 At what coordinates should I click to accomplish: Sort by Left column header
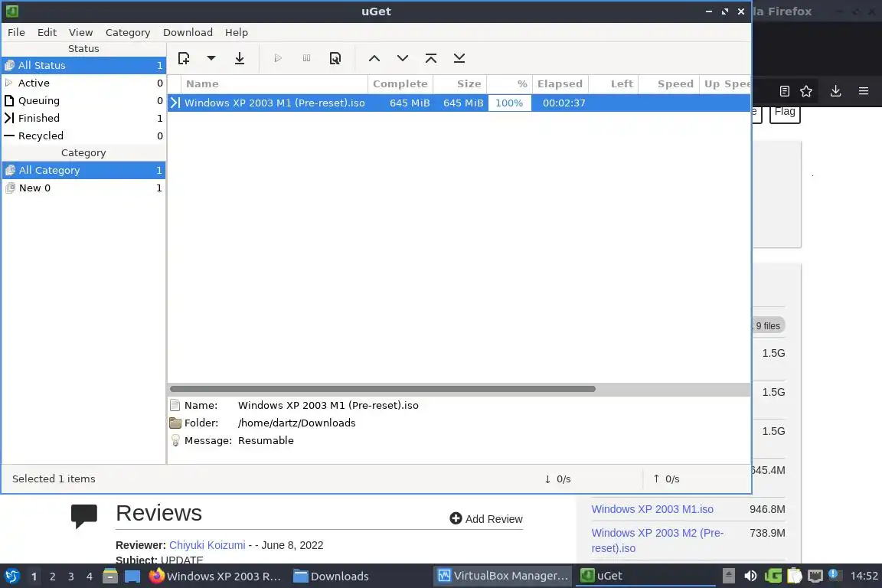click(613, 84)
